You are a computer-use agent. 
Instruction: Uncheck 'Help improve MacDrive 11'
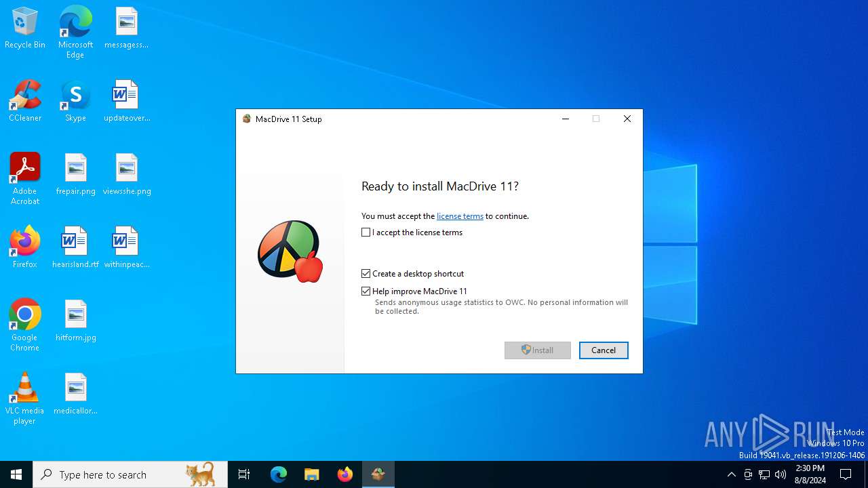click(x=366, y=291)
